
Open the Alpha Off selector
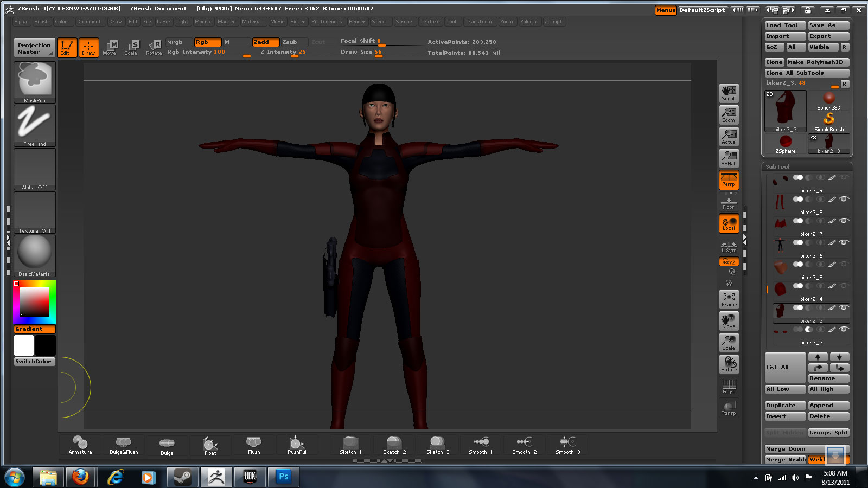coord(35,169)
